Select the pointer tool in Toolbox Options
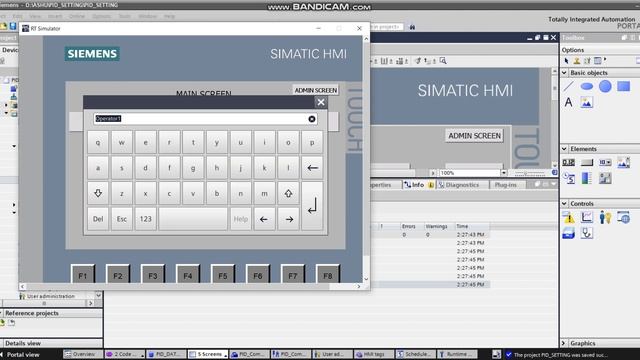The image size is (640, 360). 567,61
